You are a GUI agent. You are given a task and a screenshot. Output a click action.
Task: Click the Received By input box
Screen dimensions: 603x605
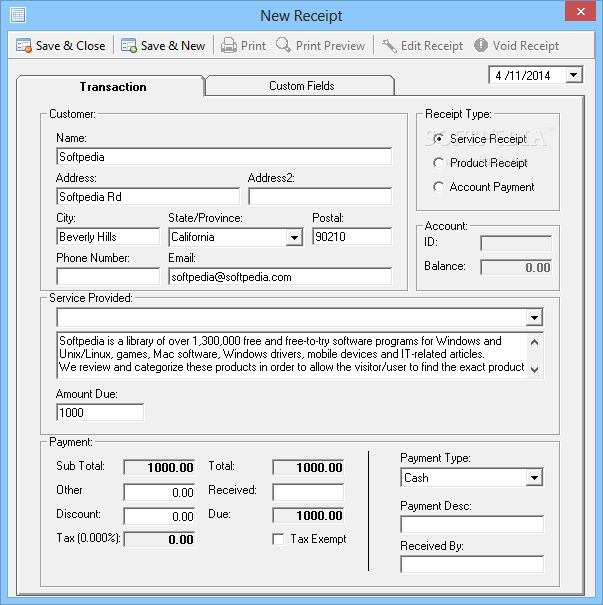472,565
